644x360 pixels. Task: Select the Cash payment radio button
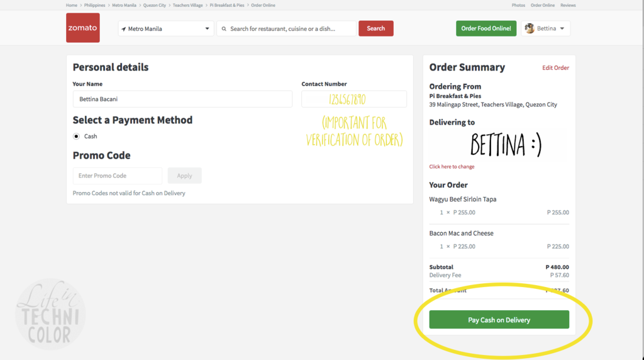[76, 137]
